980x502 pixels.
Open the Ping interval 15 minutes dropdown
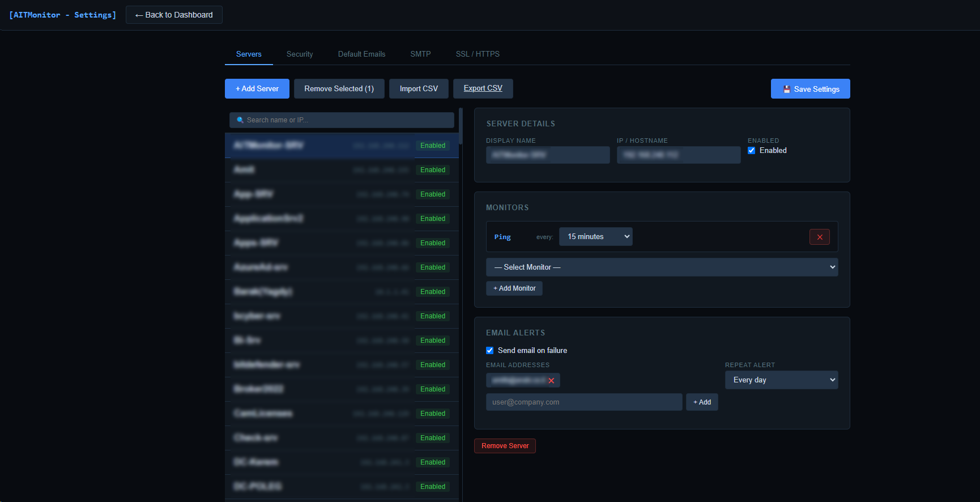pyautogui.click(x=596, y=237)
